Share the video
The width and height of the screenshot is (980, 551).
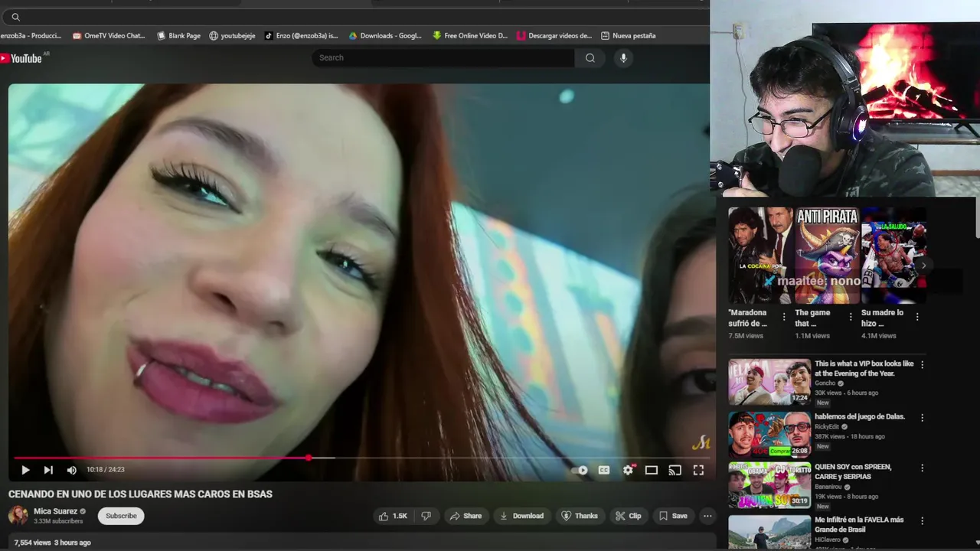[465, 516]
